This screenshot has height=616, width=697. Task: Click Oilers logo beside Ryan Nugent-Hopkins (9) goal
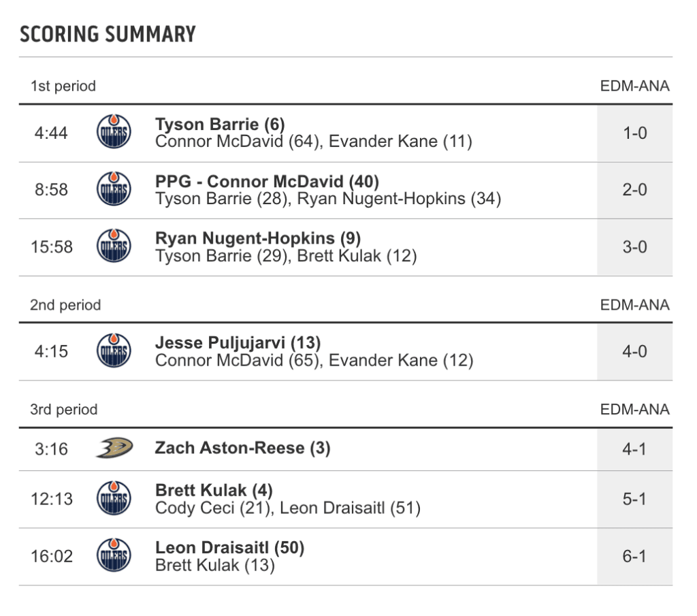pos(114,247)
